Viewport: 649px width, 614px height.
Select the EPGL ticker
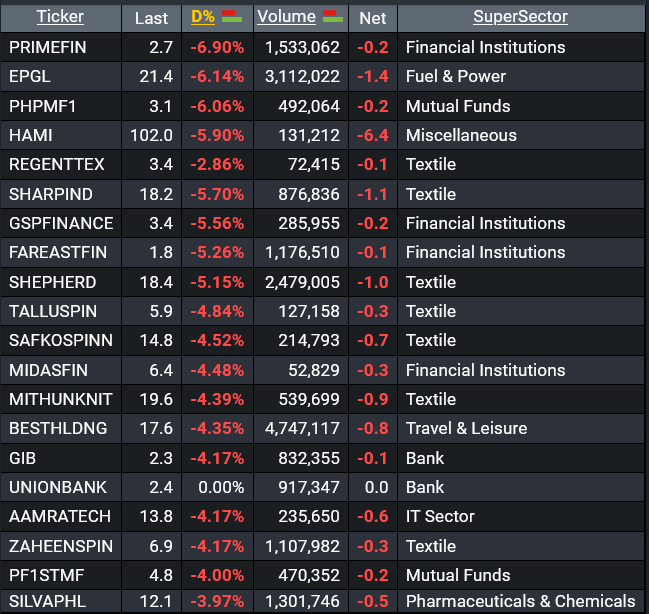tap(30, 76)
